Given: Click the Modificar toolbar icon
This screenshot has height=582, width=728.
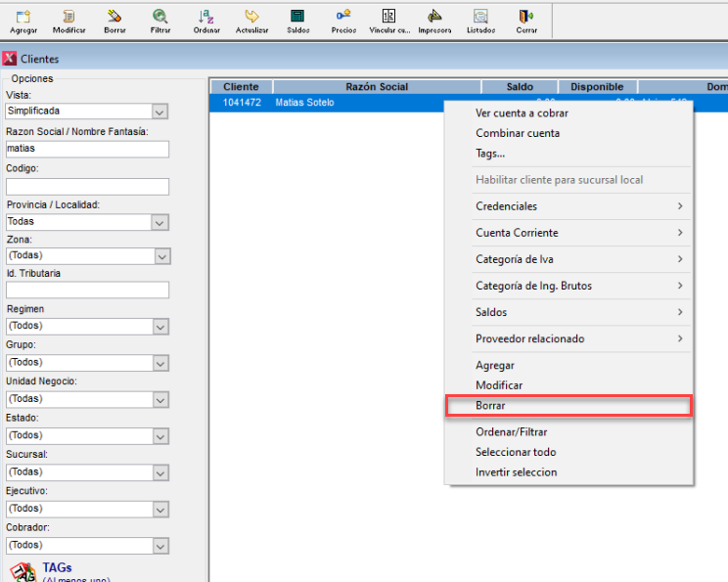Looking at the screenshot, I should [x=68, y=17].
